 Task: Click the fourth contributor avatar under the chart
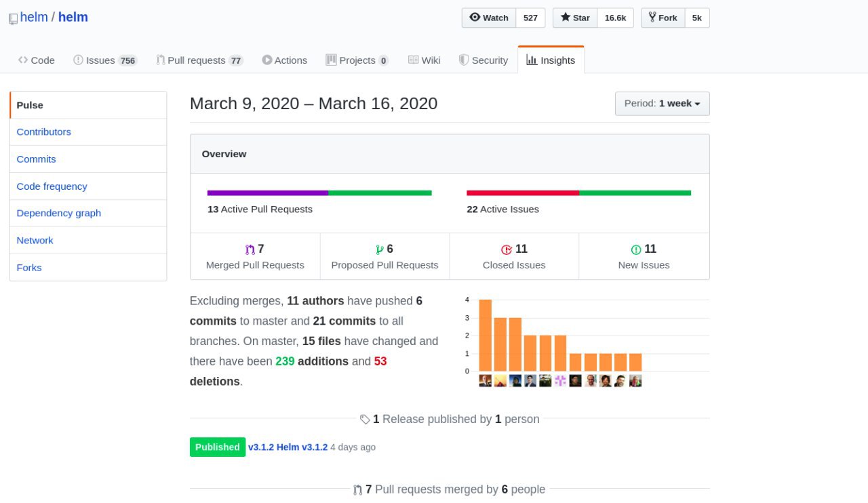pyautogui.click(x=530, y=381)
